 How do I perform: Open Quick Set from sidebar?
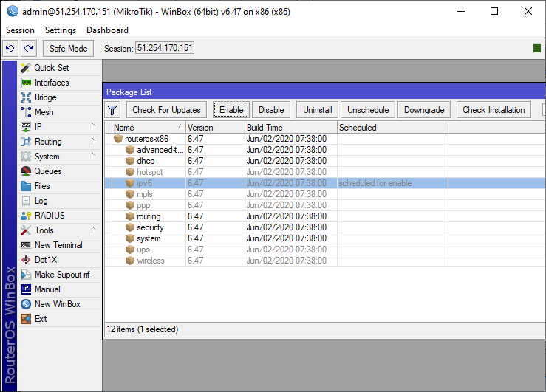[59, 68]
